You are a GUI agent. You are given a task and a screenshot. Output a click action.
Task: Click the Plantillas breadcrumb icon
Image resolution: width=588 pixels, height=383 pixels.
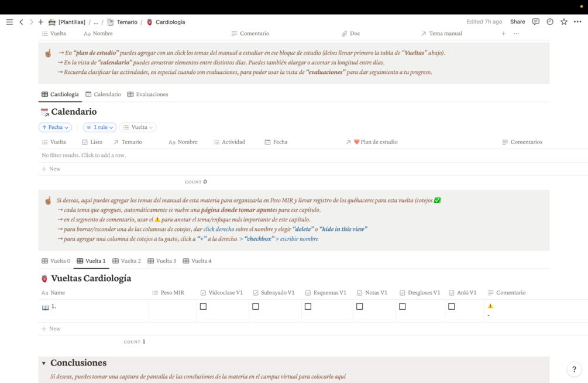52,22
